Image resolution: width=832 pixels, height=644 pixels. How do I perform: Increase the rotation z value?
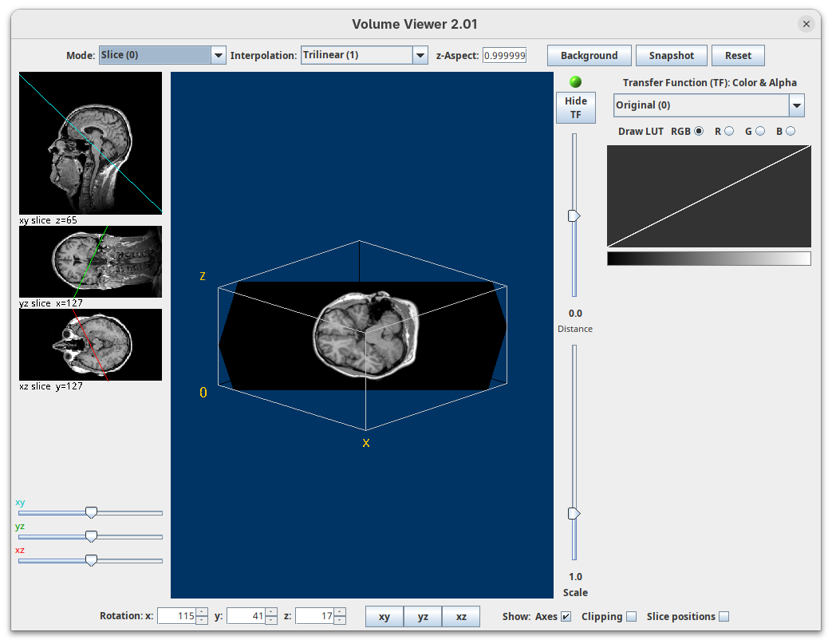pyautogui.click(x=340, y=612)
